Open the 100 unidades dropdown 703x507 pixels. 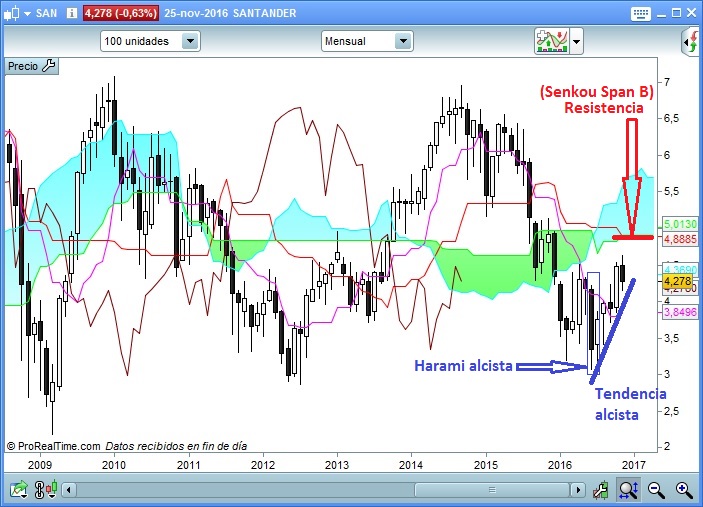click(x=150, y=41)
